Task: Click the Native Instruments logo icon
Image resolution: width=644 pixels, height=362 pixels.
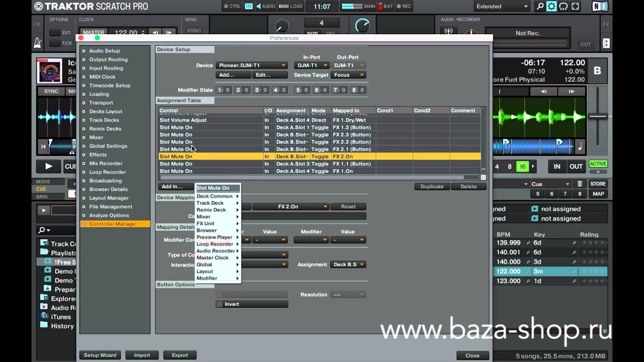Action: (x=600, y=7)
